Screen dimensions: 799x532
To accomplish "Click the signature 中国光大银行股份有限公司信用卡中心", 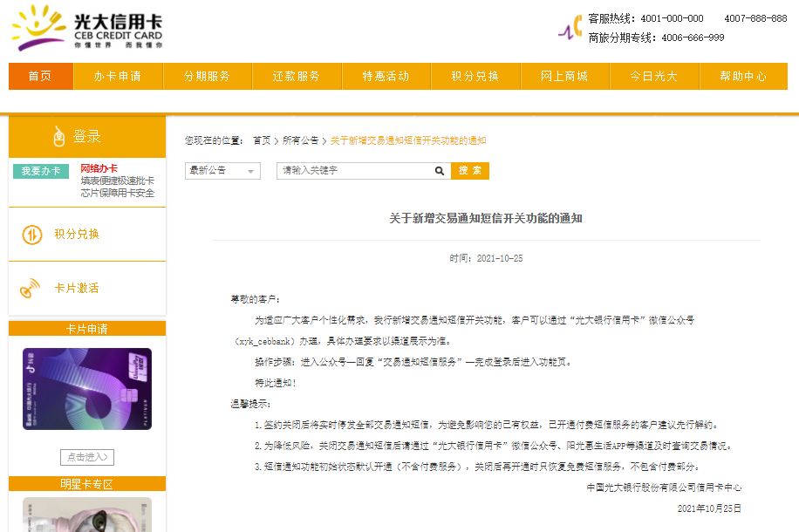I will (664, 488).
